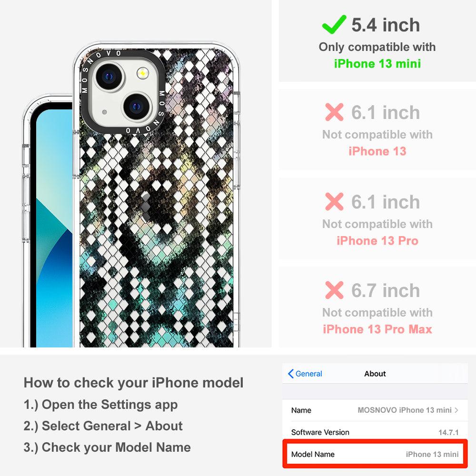This screenshot has width=476, height=476.
Task: Click the blue phone screen wallpaper
Action: (x=54, y=228)
